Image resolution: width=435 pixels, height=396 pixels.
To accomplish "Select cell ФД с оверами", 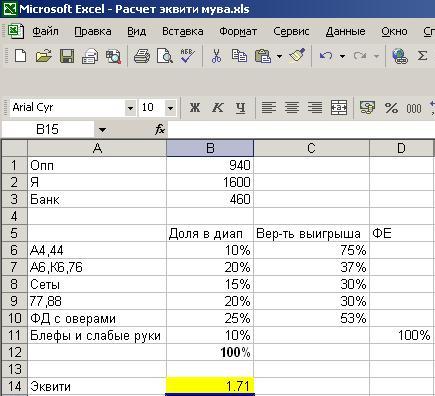I will click(x=97, y=318).
